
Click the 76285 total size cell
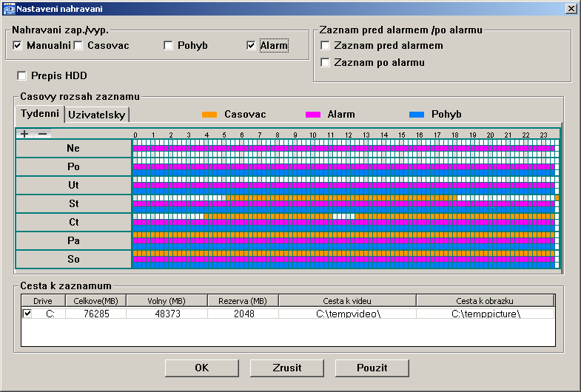point(96,314)
